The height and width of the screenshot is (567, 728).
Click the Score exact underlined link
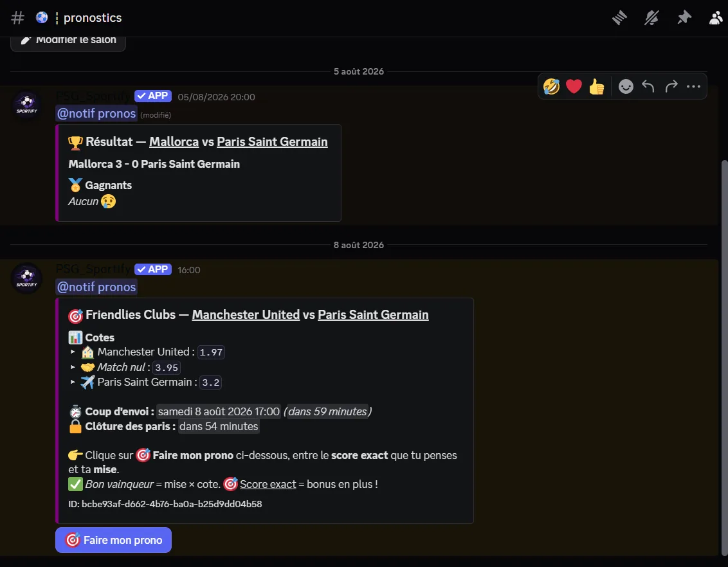[x=268, y=485]
